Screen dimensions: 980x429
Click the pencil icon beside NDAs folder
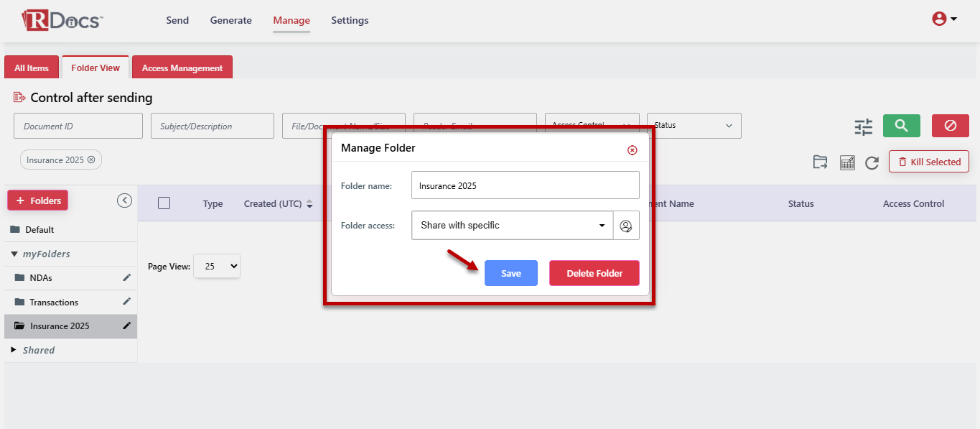pos(127,277)
